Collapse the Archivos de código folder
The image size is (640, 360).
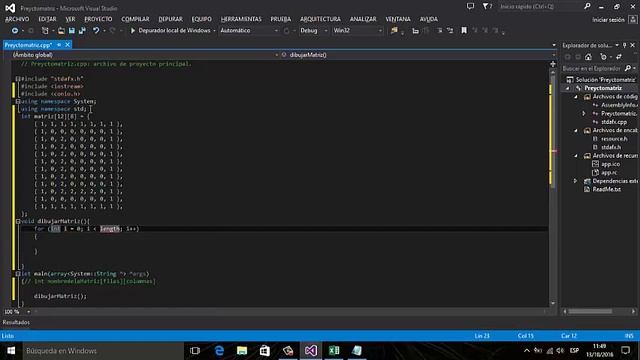click(x=576, y=97)
